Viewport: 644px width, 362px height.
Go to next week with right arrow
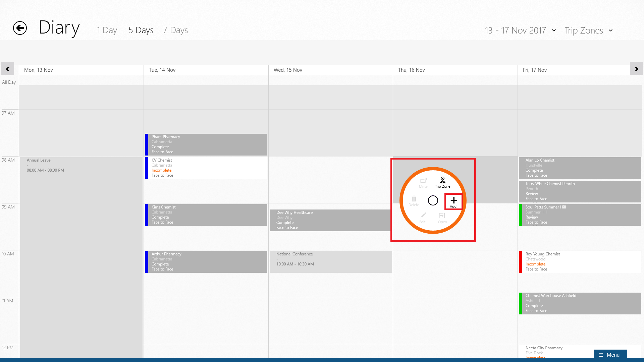point(636,69)
